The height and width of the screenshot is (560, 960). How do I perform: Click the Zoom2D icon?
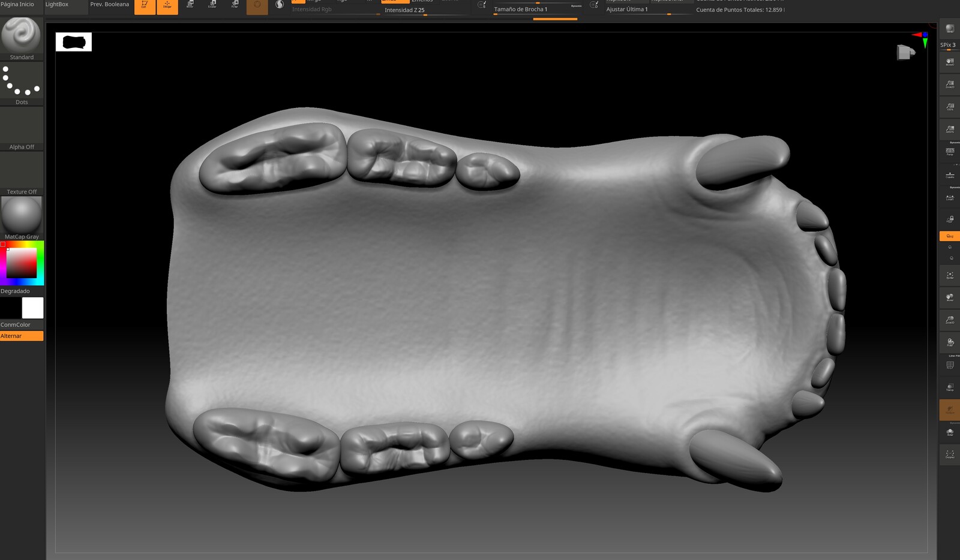(x=950, y=85)
